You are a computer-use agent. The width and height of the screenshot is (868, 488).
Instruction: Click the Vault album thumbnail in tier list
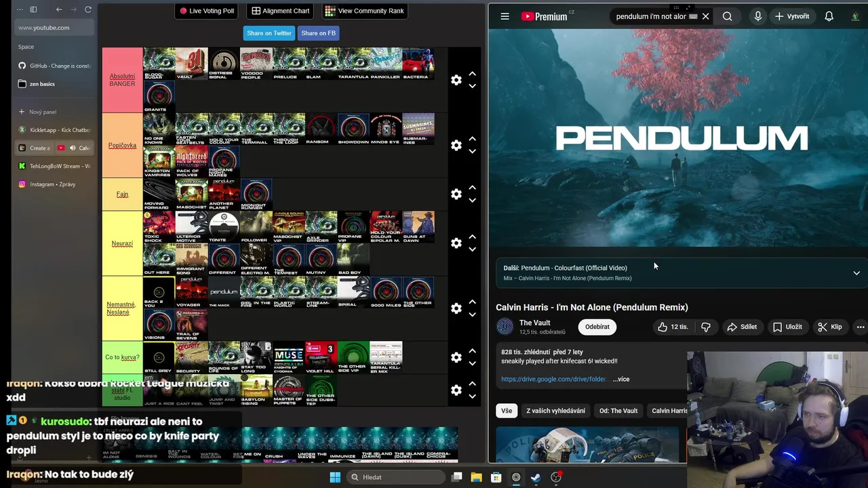(x=192, y=64)
